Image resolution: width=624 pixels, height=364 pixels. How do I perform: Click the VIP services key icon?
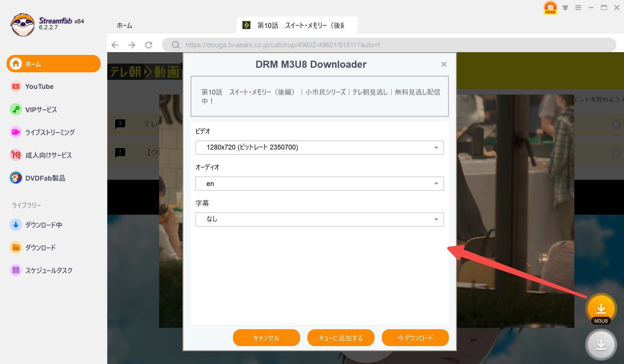click(x=16, y=109)
